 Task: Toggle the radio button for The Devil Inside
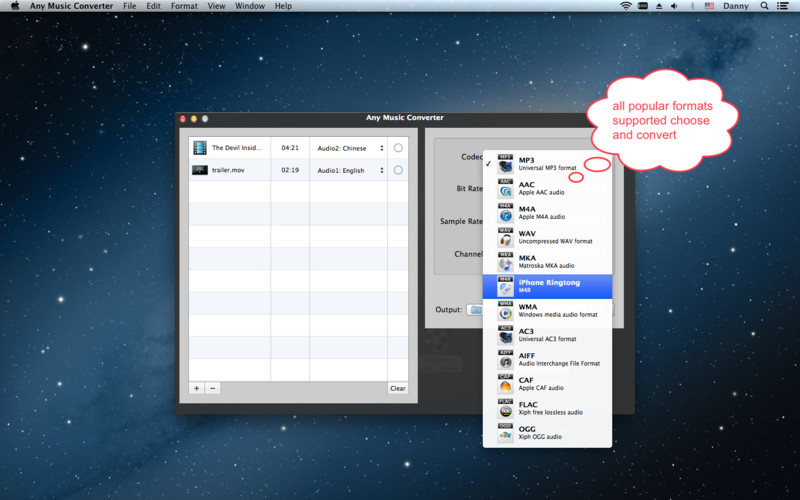coord(398,148)
